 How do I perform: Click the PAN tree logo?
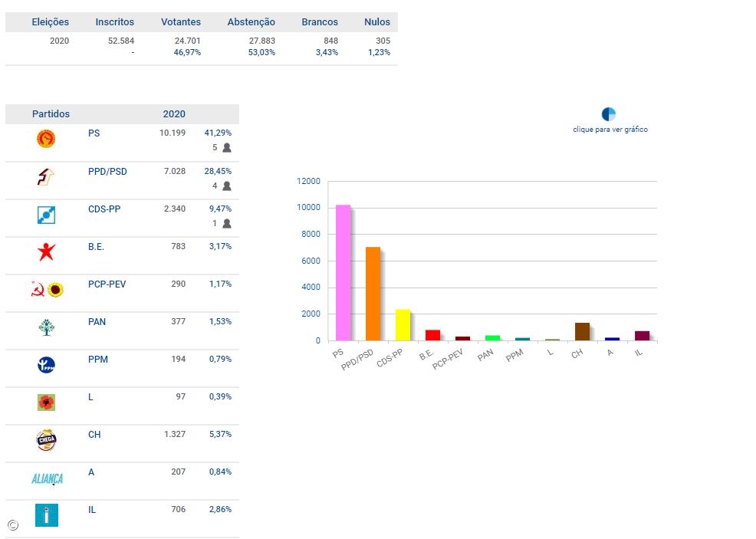[x=46, y=327]
